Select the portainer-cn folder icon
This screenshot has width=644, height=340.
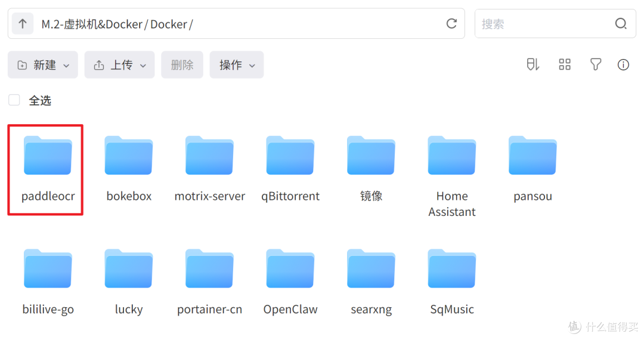[209, 268]
